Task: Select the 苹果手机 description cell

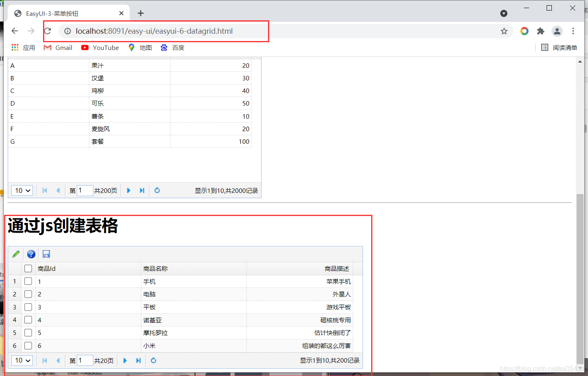Action: pos(300,281)
